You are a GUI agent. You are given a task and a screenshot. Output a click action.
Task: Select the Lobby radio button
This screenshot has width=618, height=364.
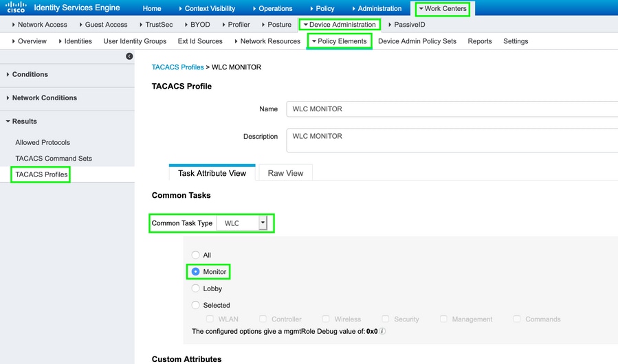(x=195, y=288)
